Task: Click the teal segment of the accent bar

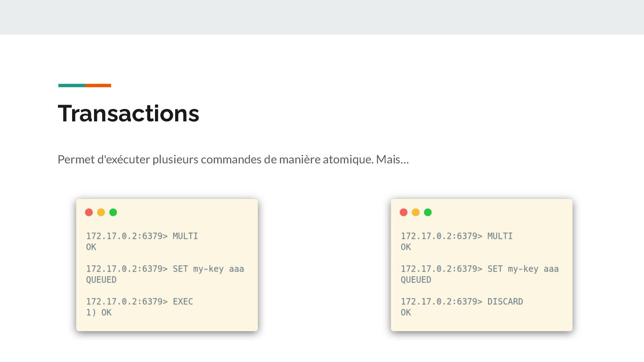Action: point(72,85)
